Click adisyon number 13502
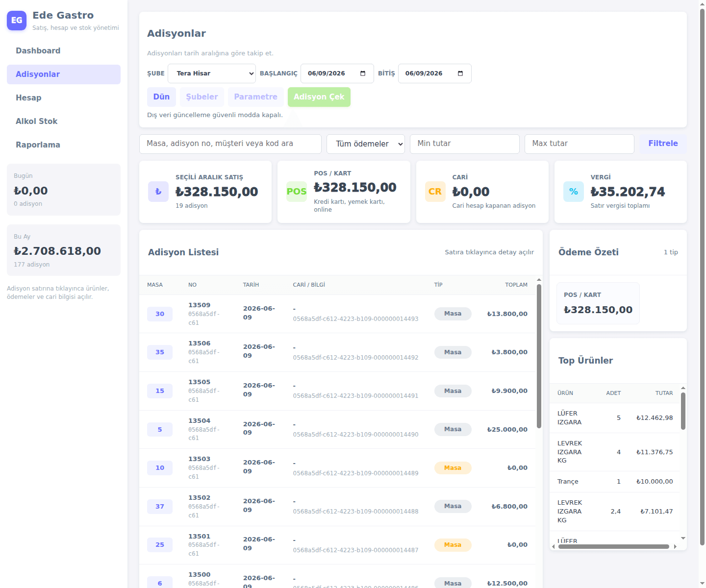706x588 pixels. coord(199,498)
